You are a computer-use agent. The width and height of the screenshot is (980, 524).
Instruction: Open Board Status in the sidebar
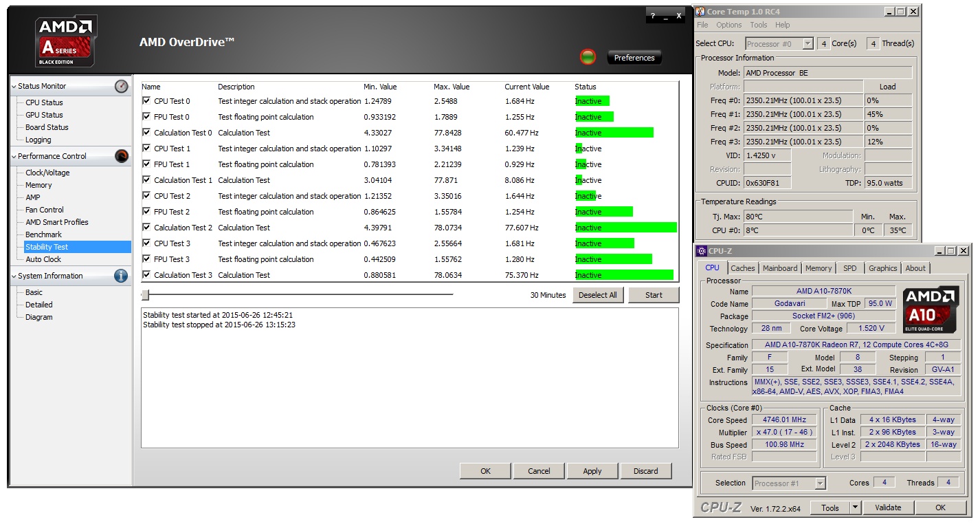click(47, 127)
